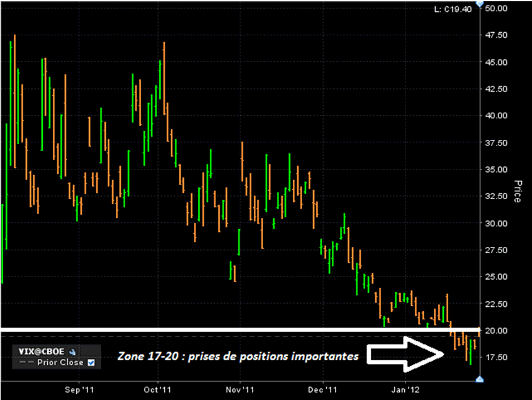Click the 37.50 price axis label

(496, 142)
